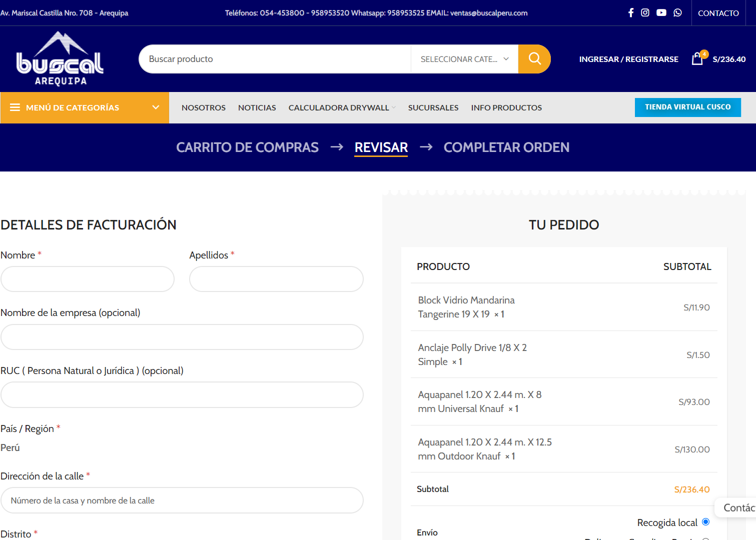Open the Sucursales menu item
Screen dimensions: 756x540
(433, 107)
